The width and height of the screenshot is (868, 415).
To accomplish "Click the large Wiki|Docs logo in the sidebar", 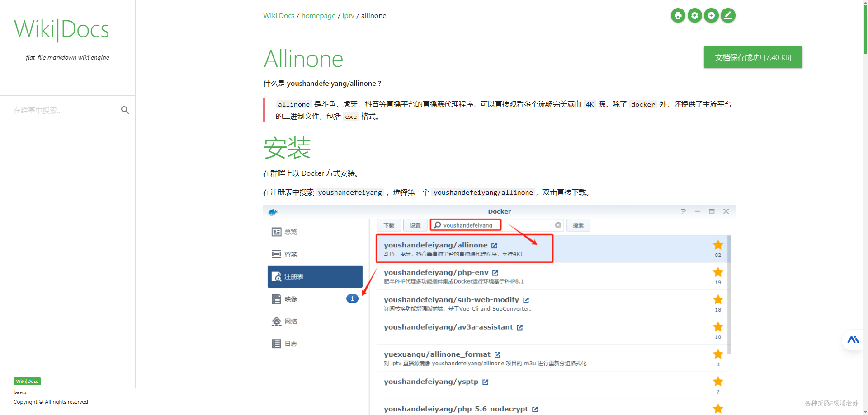I will point(61,30).
